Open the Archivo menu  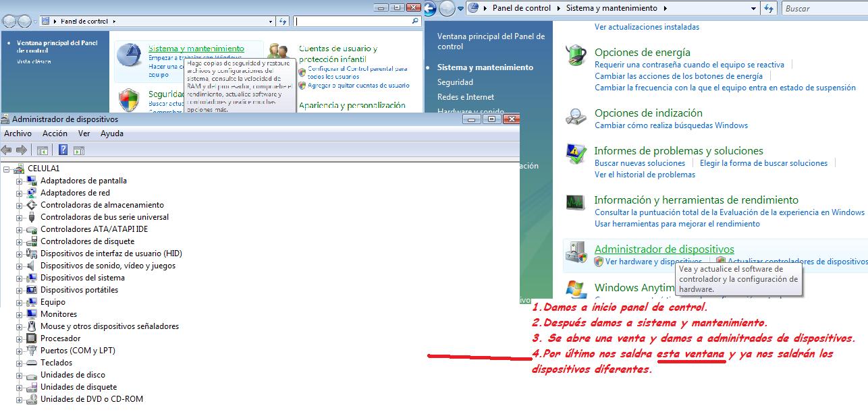coord(18,133)
